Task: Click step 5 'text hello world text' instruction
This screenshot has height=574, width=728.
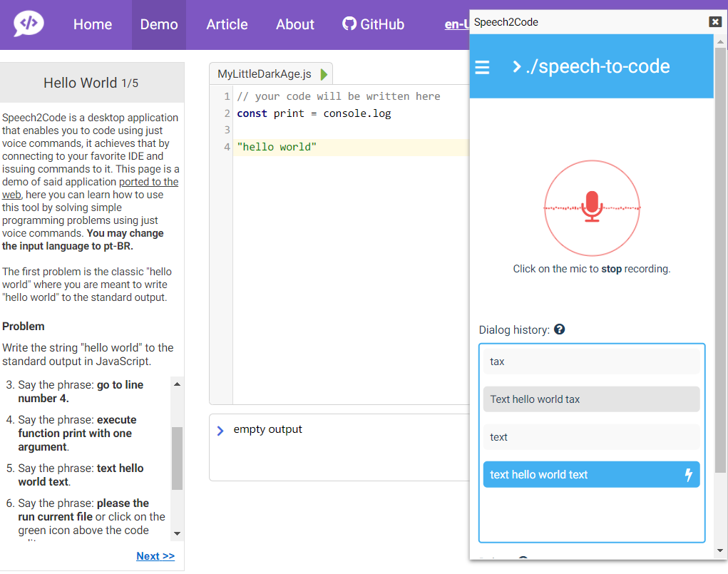Action: (81, 475)
